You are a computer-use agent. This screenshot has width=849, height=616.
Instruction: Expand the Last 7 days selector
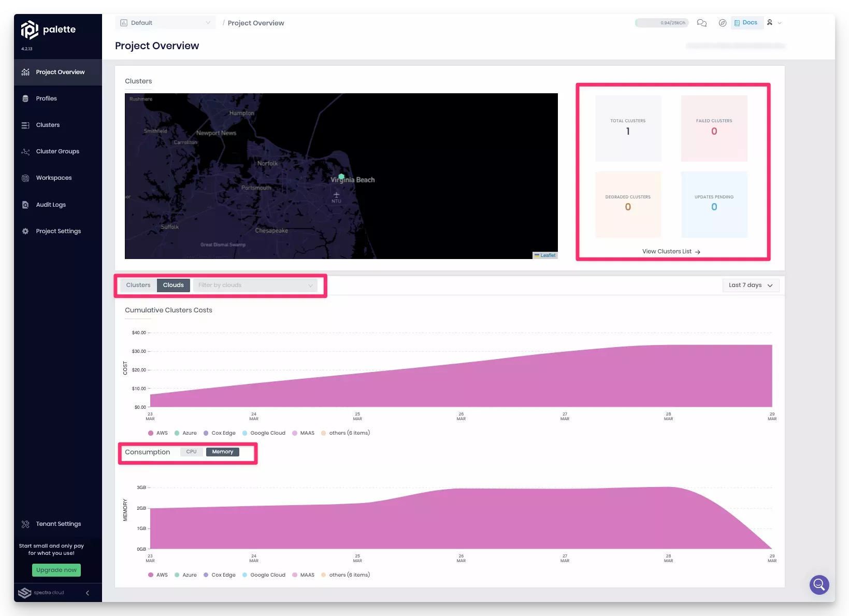tap(750, 285)
